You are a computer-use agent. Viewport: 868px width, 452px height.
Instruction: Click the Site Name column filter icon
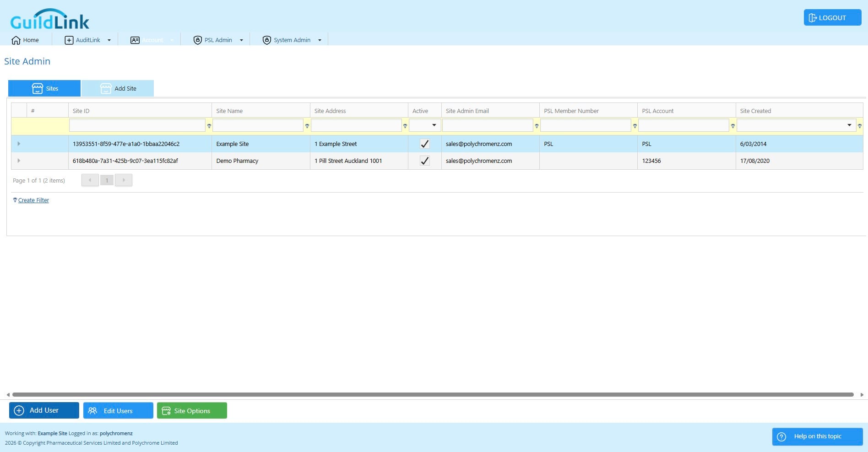click(307, 126)
